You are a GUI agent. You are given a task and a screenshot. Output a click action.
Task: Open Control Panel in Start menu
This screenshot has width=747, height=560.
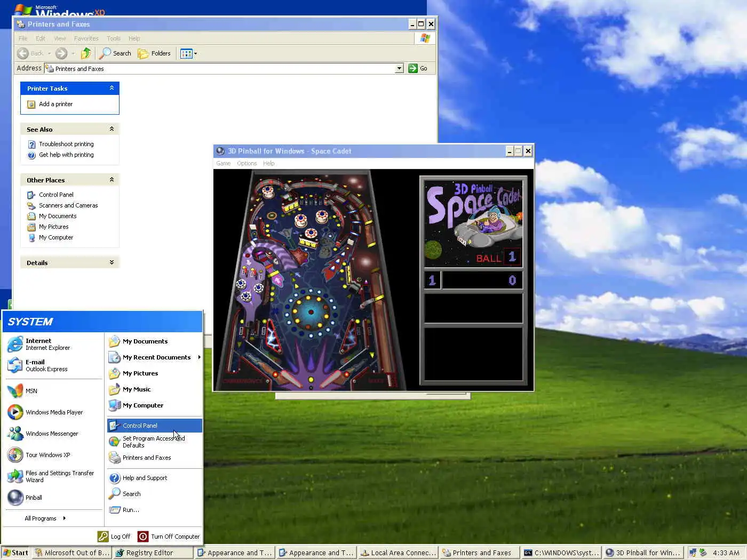point(154,426)
